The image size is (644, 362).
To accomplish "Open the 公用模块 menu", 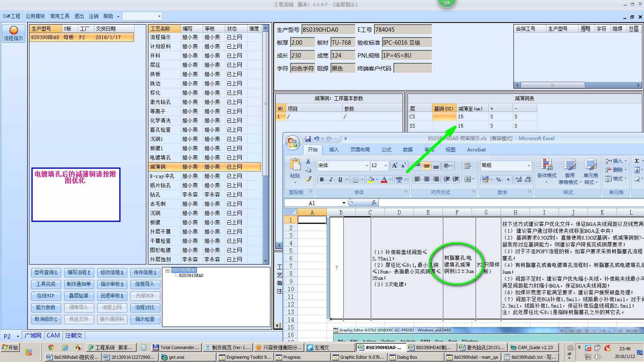I will (35, 16).
